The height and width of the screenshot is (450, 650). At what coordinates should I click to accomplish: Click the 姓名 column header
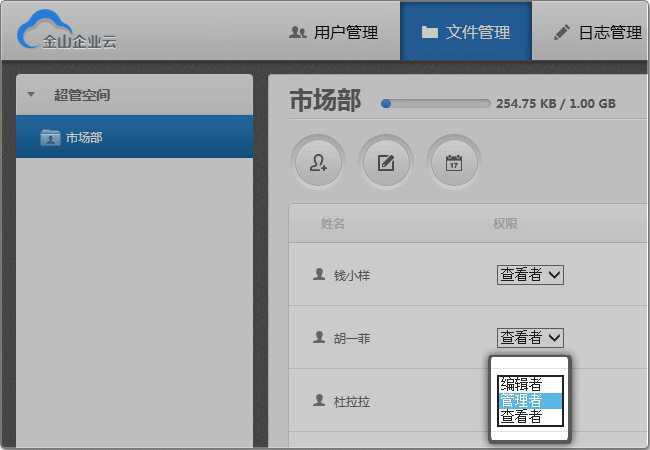click(x=332, y=224)
